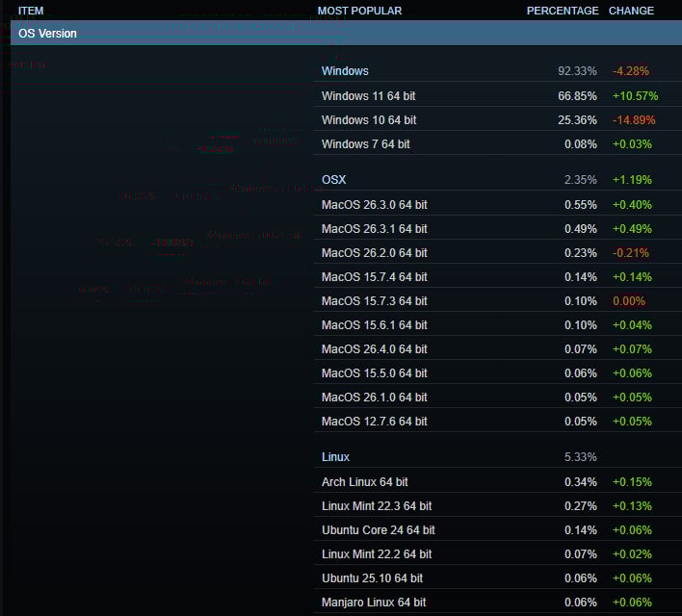Click the MacOS 26.2.0 64 bit row
This screenshot has width=682, height=616.
[x=498, y=252]
